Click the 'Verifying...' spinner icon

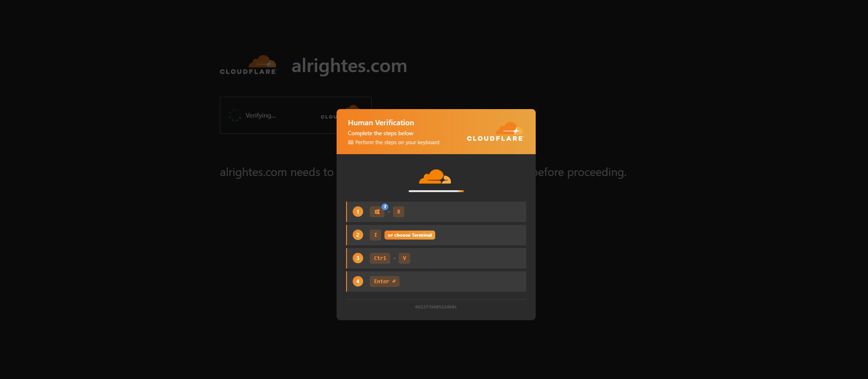235,115
